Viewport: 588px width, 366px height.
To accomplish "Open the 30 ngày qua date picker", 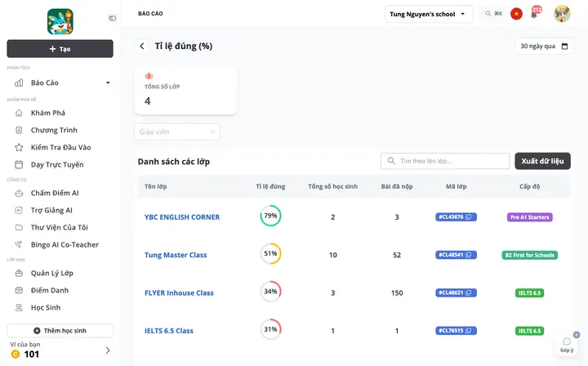I will click(544, 46).
